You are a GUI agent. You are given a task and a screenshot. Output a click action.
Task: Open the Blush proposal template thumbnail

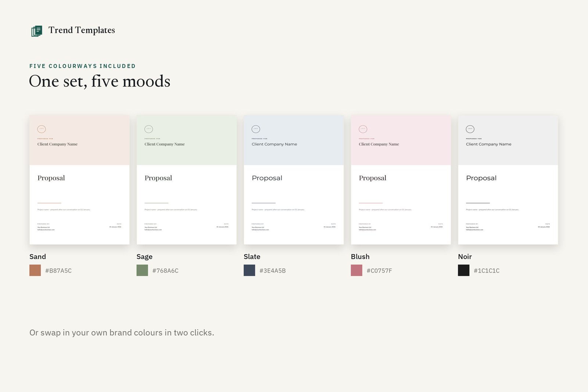[401, 180]
